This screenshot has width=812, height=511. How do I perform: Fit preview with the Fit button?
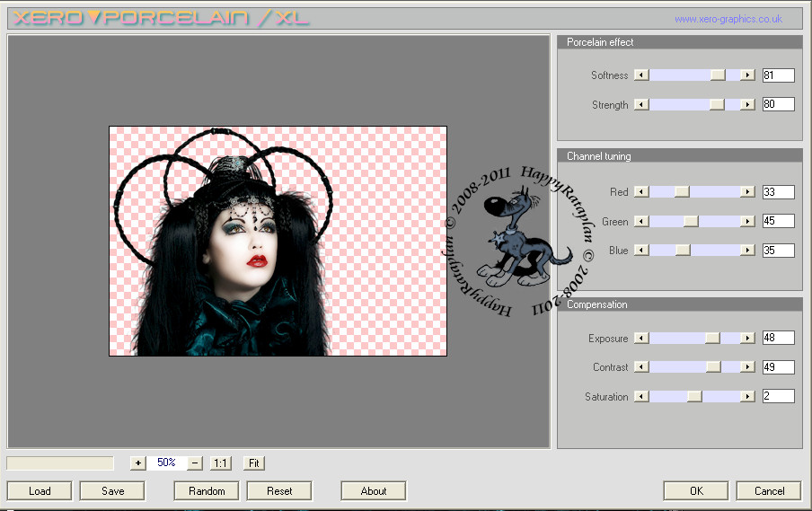[x=253, y=463]
